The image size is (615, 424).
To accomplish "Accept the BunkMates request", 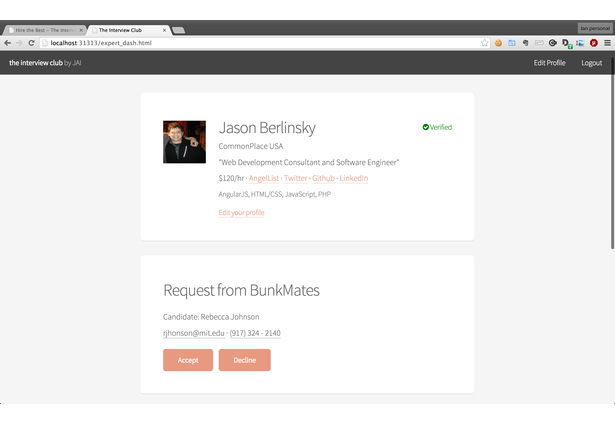I will [x=188, y=360].
